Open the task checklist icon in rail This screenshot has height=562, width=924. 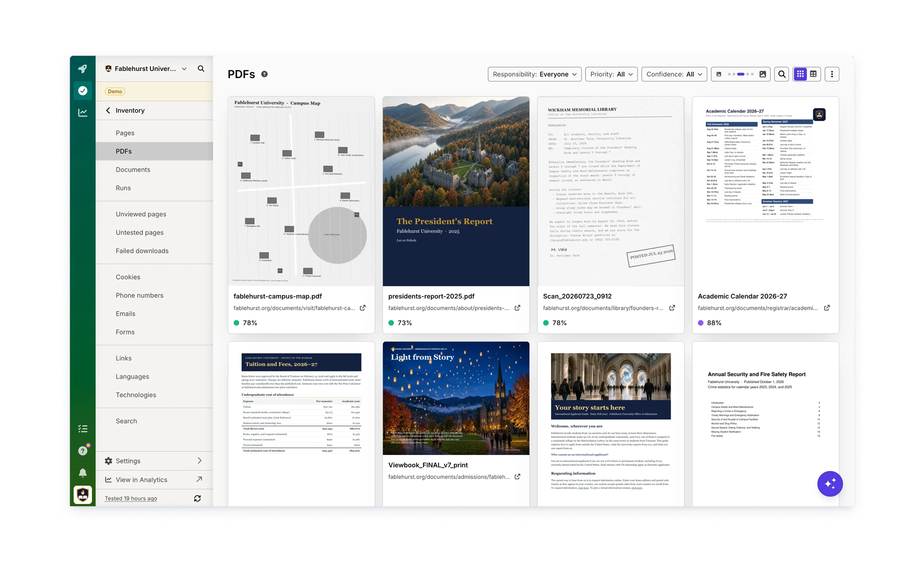(82, 429)
